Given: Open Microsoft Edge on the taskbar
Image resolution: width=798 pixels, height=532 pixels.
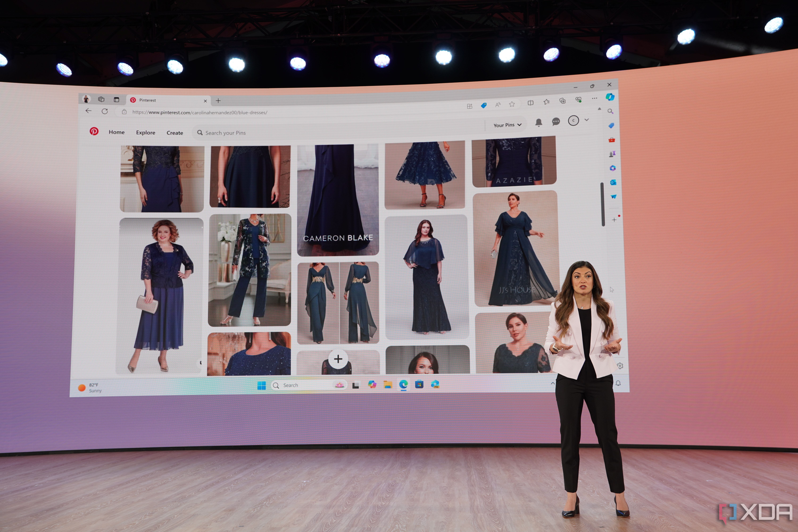Looking at the screenshot, I should coord(403,384).
